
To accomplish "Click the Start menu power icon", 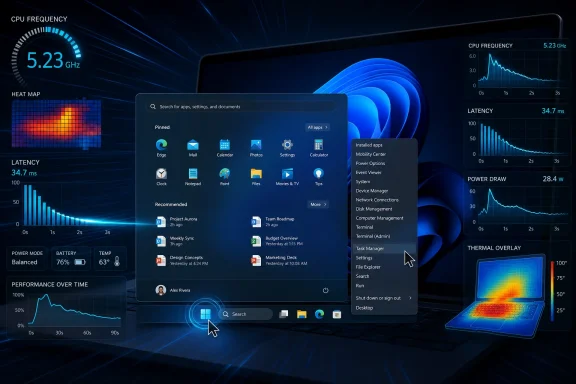I will point(325,290).
